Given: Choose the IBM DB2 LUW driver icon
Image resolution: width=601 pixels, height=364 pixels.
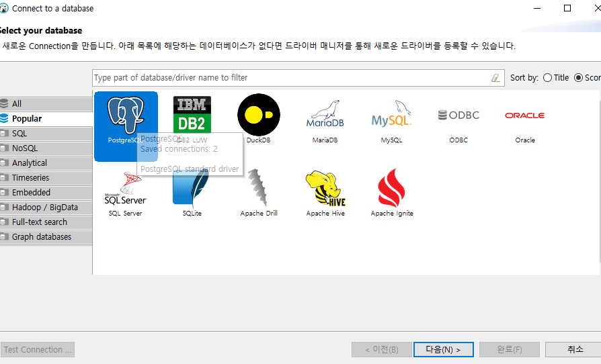Looking at the screenshot, I should (192, 114).
